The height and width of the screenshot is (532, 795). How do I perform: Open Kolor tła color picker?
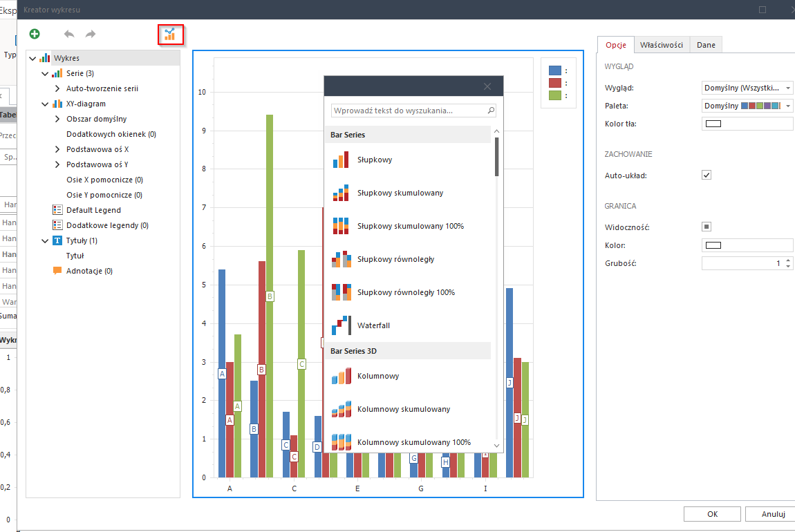(747, 124)
